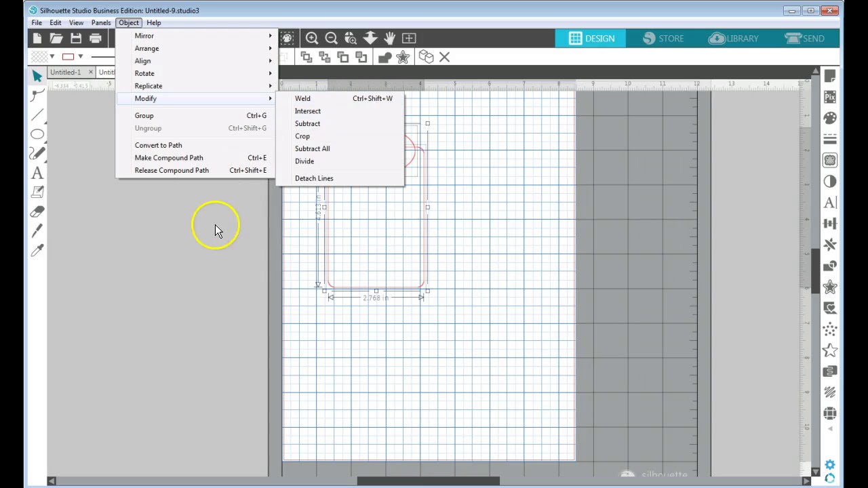Click the horizontal scrollbar thumb

[429, 481]
